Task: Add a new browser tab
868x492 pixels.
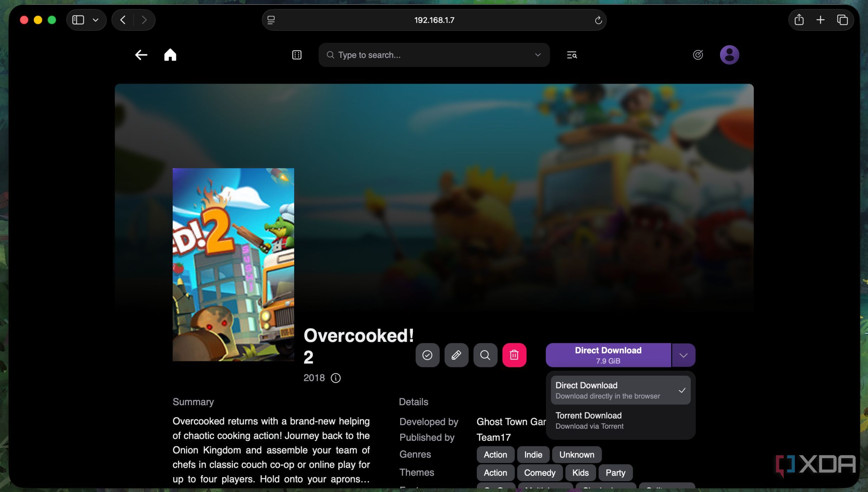Action: point(820,20)
